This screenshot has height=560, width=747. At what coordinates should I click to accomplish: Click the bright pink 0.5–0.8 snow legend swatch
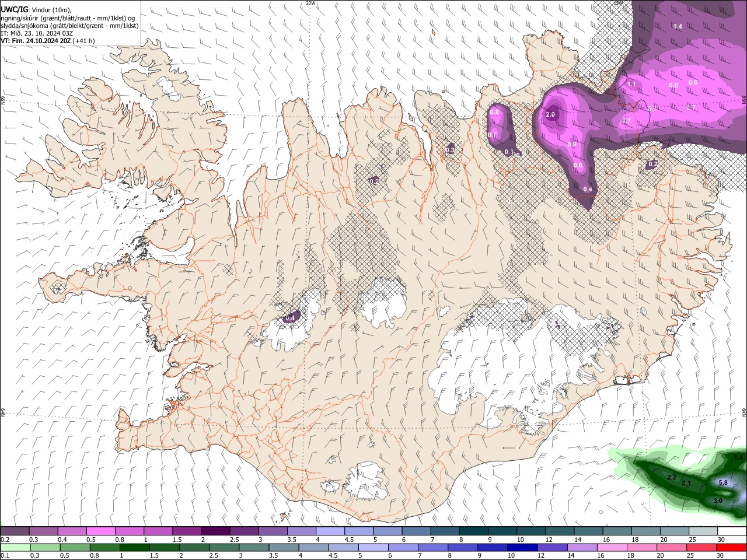[100, 531]
